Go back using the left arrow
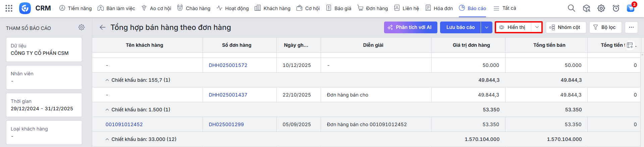644x147 pixels. coord(103,27)
